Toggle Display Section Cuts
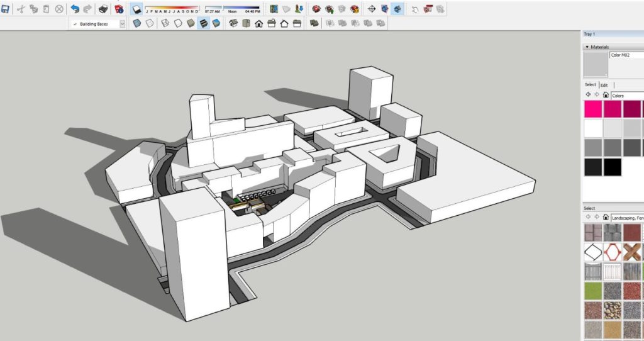Viewport: 644px width, 341px height. coord(397,9)
